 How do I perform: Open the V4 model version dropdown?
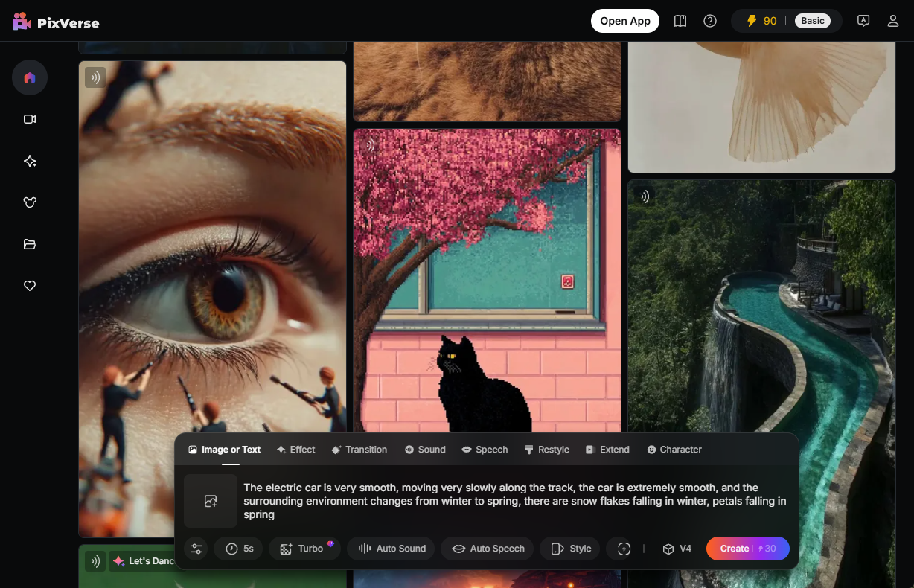point(677,549)
